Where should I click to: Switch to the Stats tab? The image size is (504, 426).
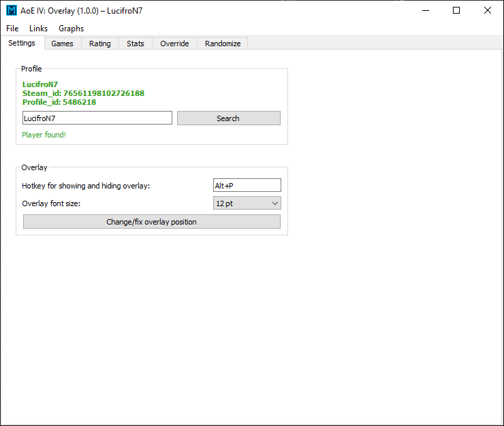click(x=136, y=44)
